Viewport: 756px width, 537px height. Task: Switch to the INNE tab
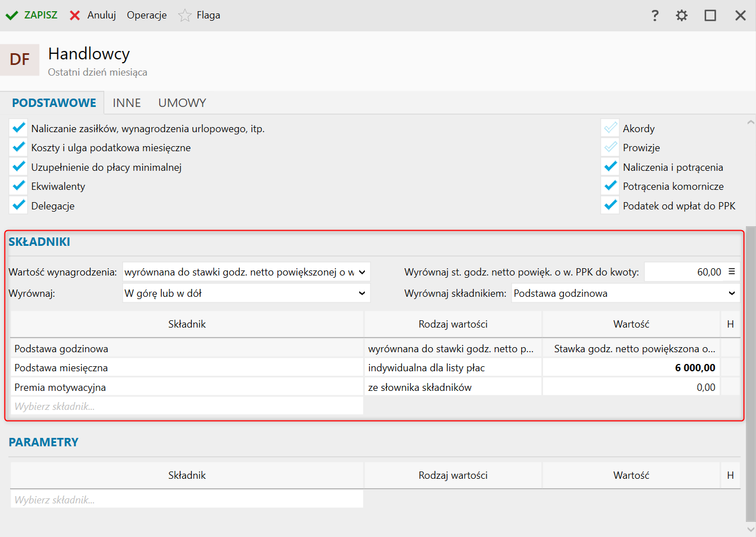[x=127, y=103]
